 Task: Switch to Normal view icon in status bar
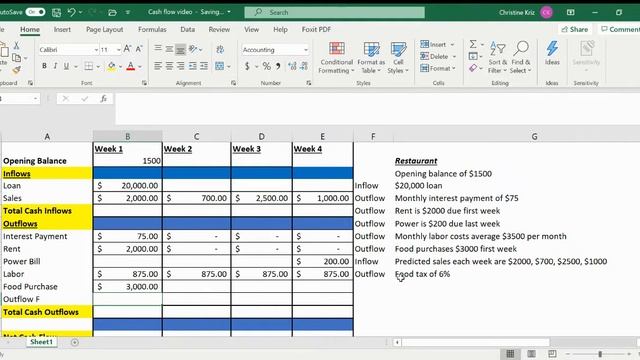(510, 354)
